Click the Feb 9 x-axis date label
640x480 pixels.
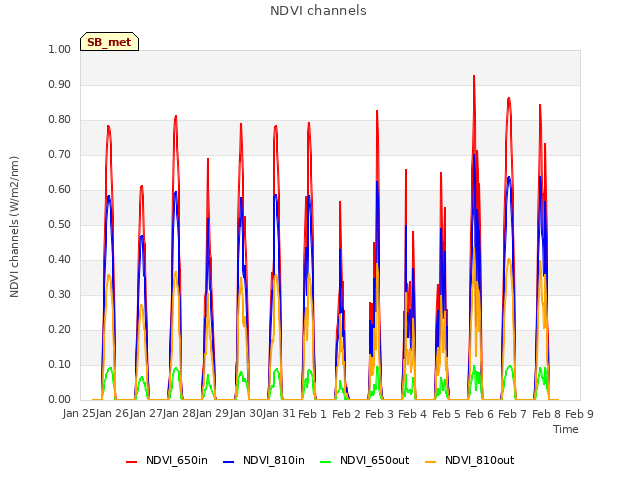pos(579,414)
